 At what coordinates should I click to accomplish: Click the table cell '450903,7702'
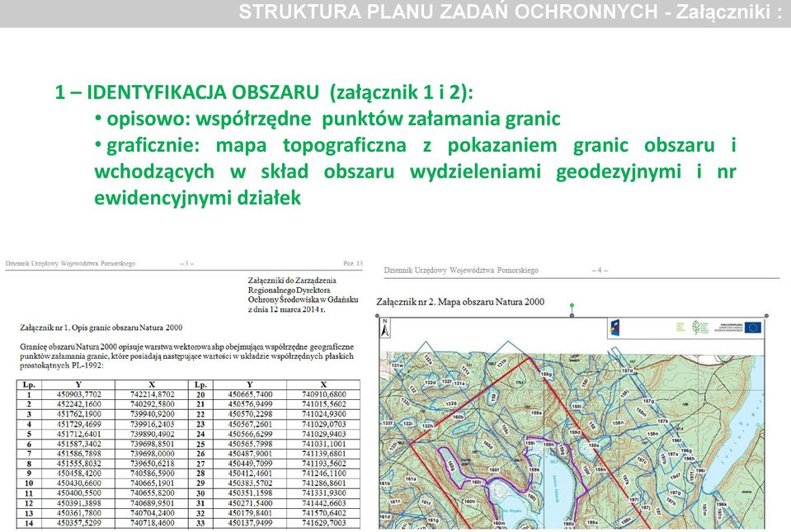pos(78,394)
